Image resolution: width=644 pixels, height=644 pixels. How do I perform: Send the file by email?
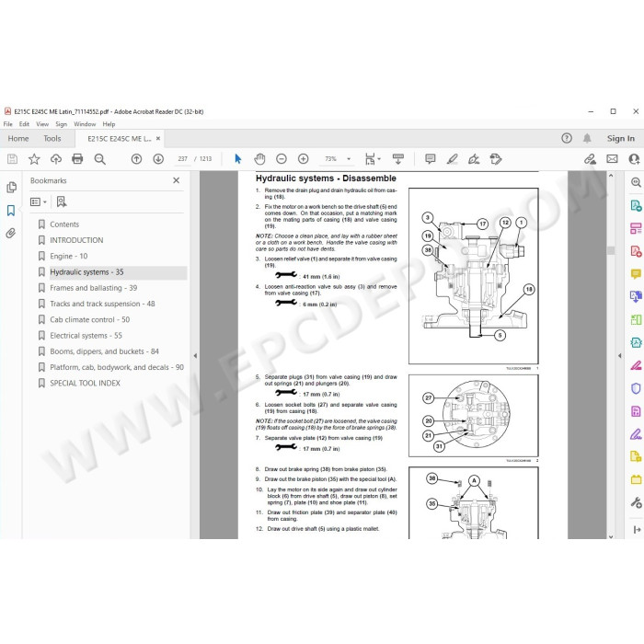pyautogui.click(x=612, y=159)
